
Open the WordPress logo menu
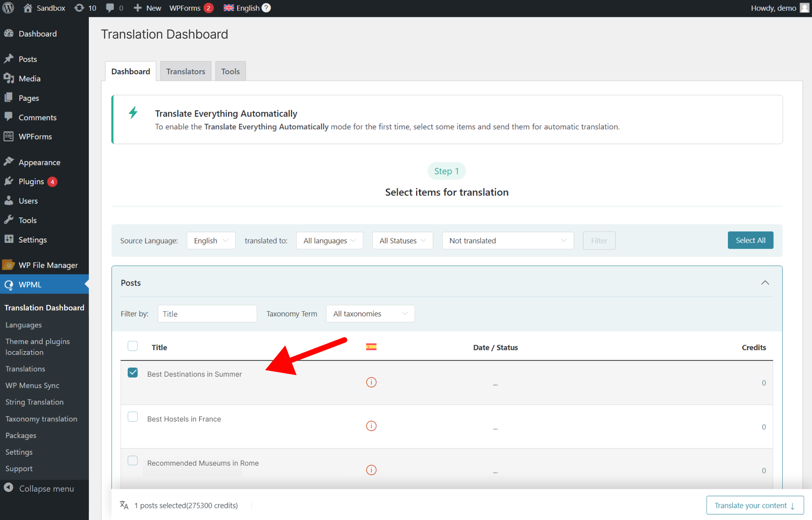coord(8,8)
